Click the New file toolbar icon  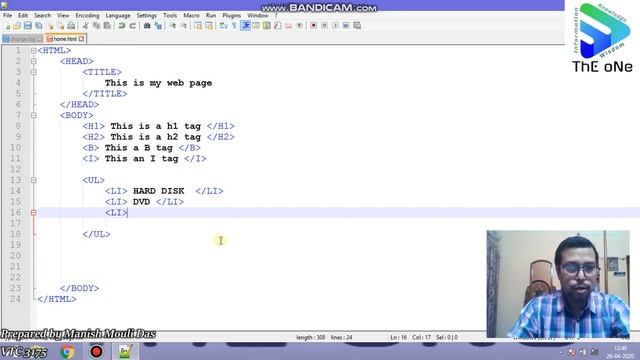click(7, 26)
